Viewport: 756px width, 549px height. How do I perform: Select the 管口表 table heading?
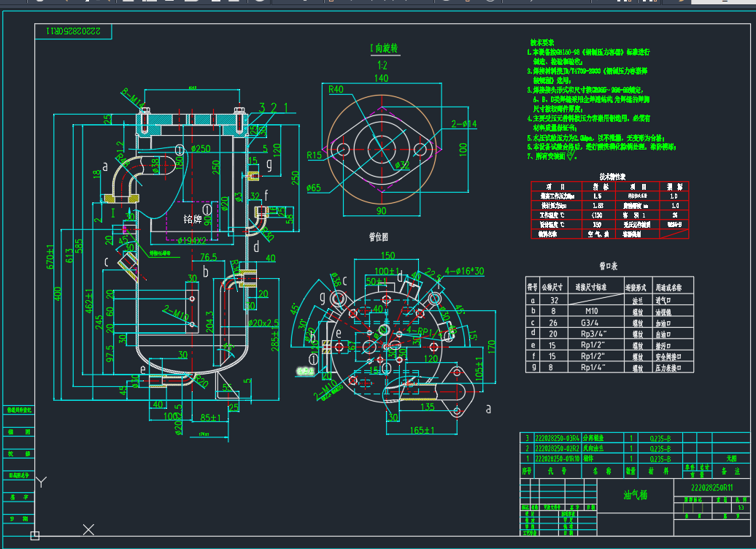pyautogui.click(x=609, y=266)
